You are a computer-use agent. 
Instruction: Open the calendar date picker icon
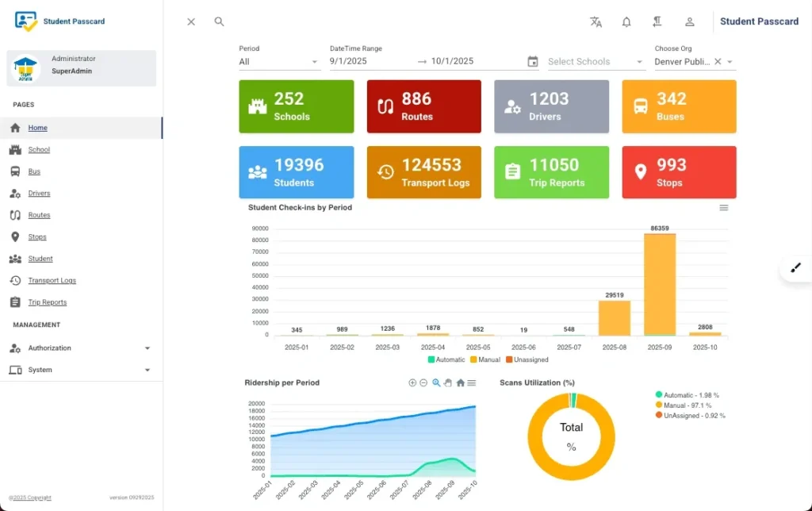point(532,61)
